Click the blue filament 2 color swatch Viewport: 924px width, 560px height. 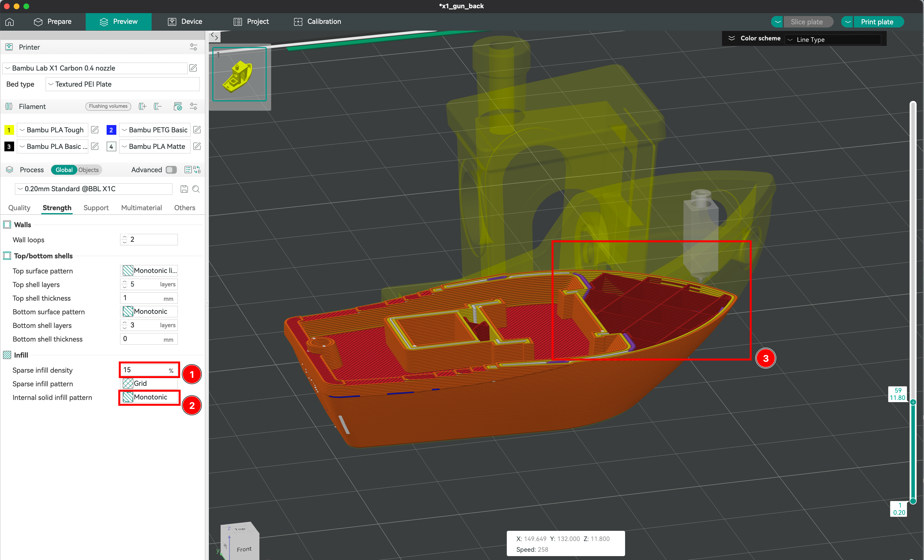[x=111, y=130]
